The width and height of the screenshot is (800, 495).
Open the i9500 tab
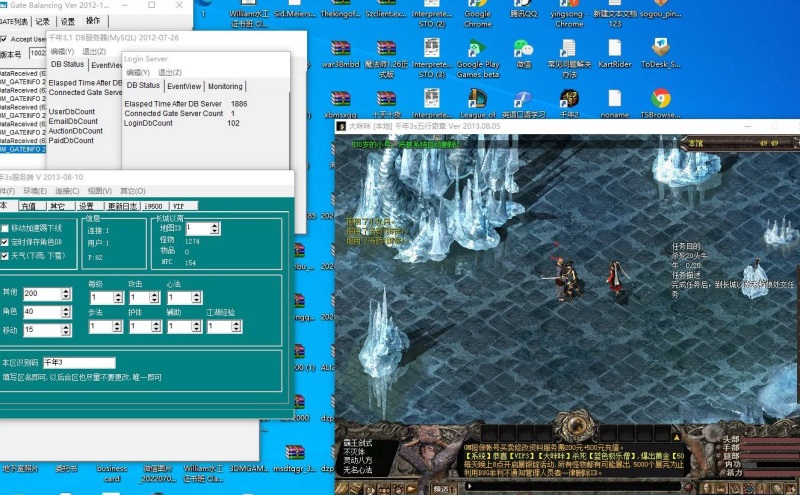pos(154,206)
